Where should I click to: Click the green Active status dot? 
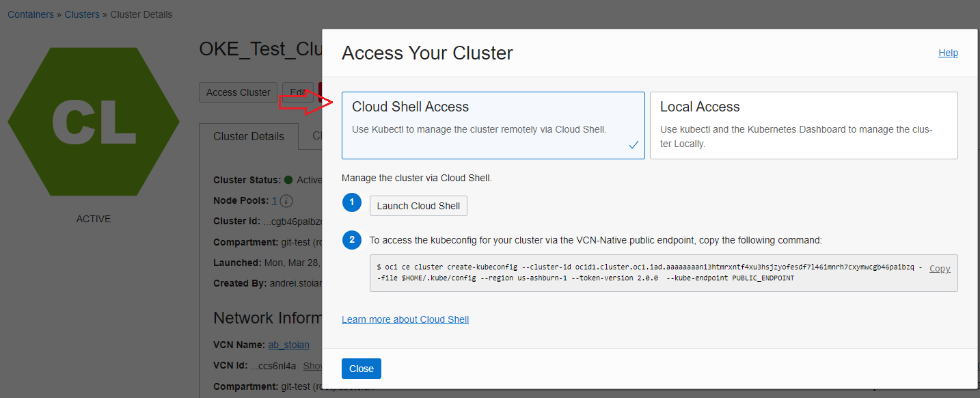pyautogui.click(x=288, y=180)
